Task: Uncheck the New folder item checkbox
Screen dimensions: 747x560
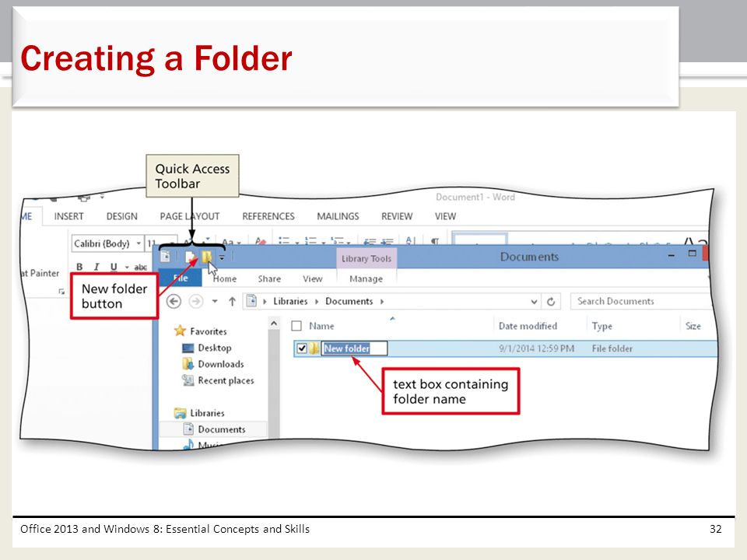Action: point(302,348)
